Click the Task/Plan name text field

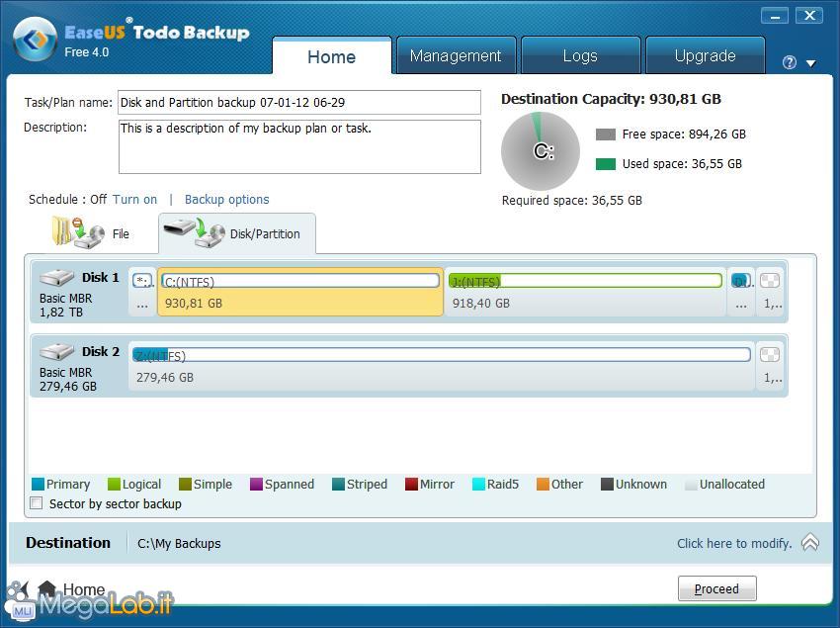pyautogui.click(x=298, y=102)
